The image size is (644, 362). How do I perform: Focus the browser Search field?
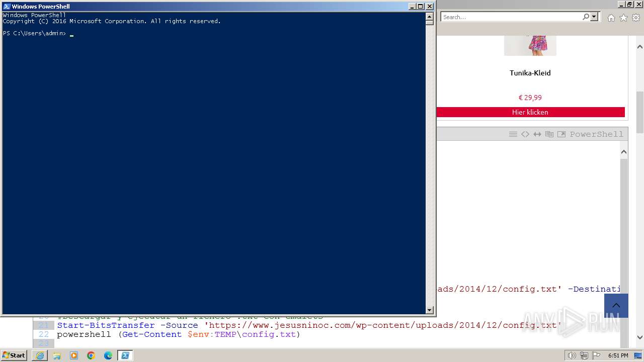point(511,17)
